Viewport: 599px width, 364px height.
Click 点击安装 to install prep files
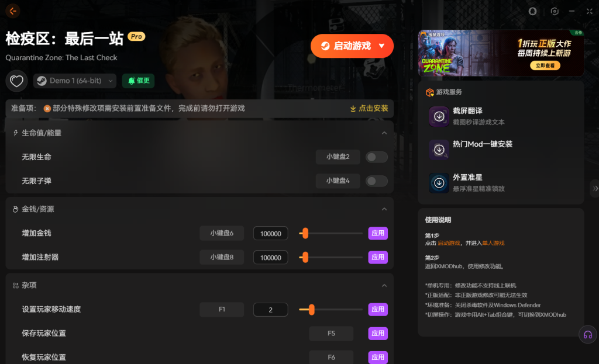[x=369, y=109]
